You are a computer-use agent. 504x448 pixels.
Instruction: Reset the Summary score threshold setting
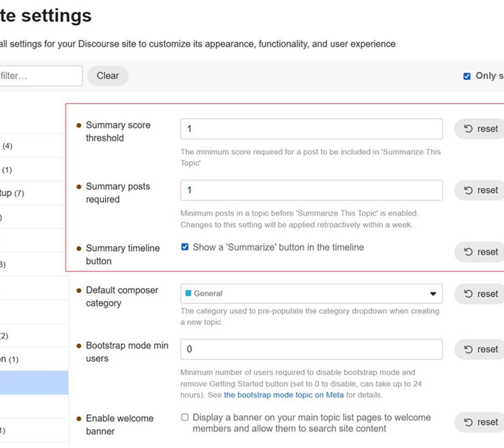tap(479, 129)
